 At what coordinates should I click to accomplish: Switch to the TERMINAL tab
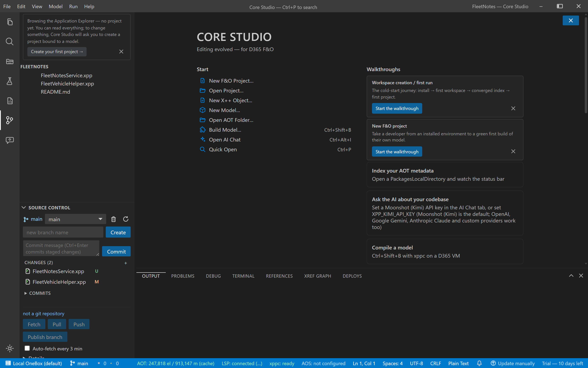[243, 276]
